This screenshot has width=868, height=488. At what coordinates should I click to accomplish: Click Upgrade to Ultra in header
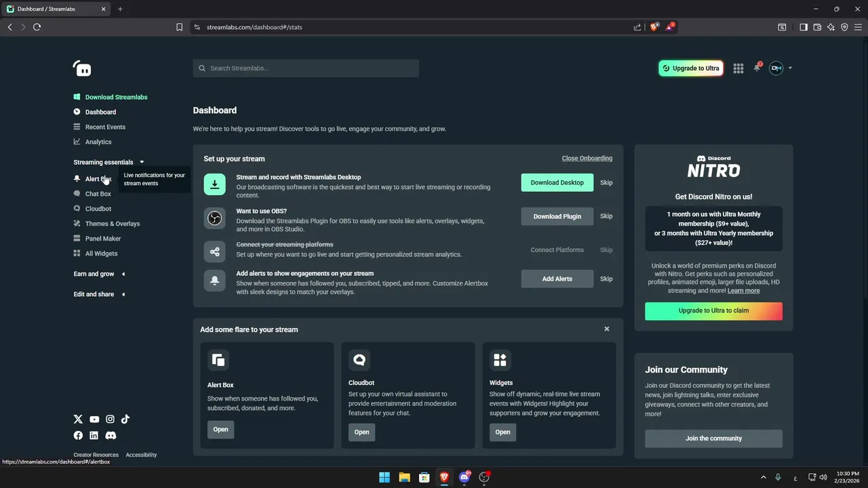(691, 68)
